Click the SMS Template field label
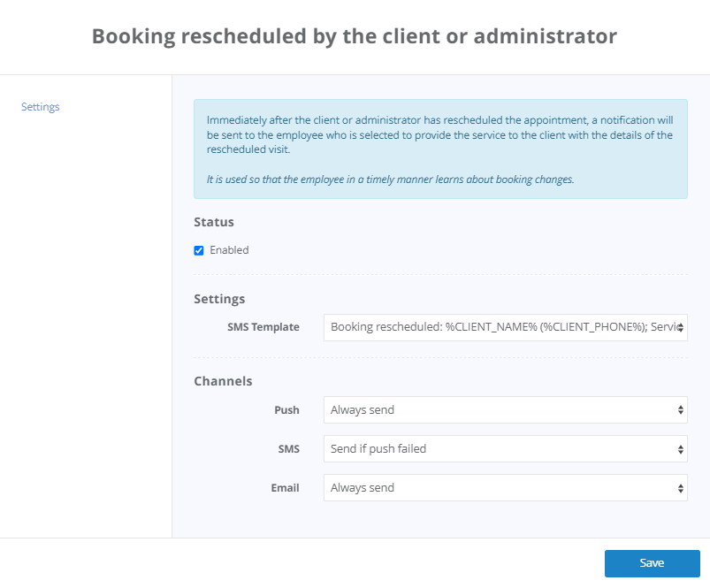The width and height of the screenshot is (710, 588). tap(263, 327)
